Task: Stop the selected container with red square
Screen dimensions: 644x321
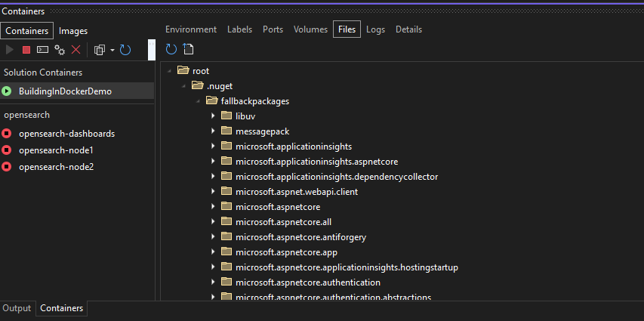Action: tap(26, 50)
